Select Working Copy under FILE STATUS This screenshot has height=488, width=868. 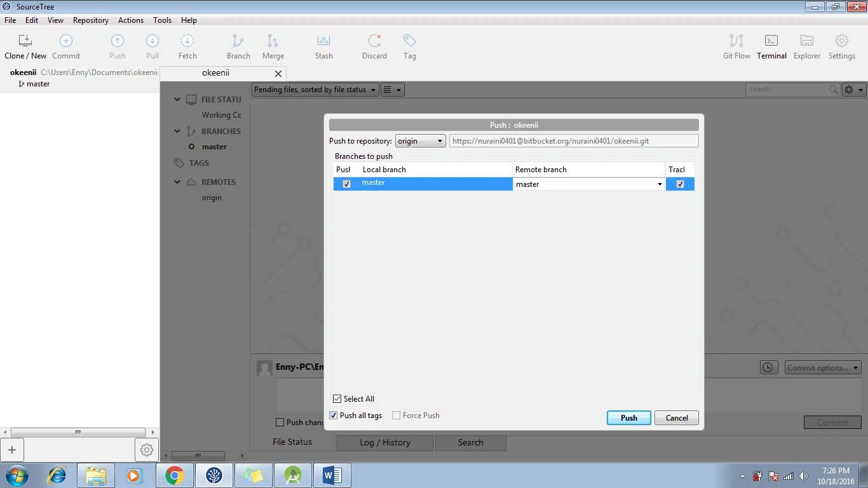(x=221, y=115)
